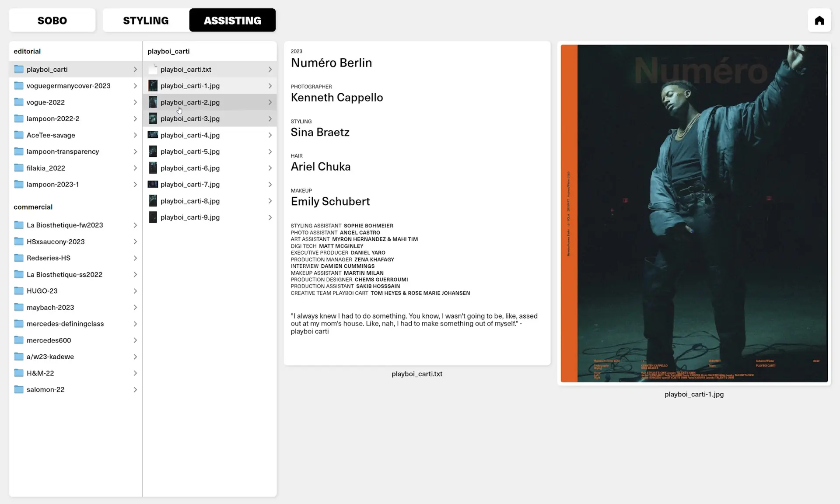Click the maybach-2023 folder icon

(19, 307)
